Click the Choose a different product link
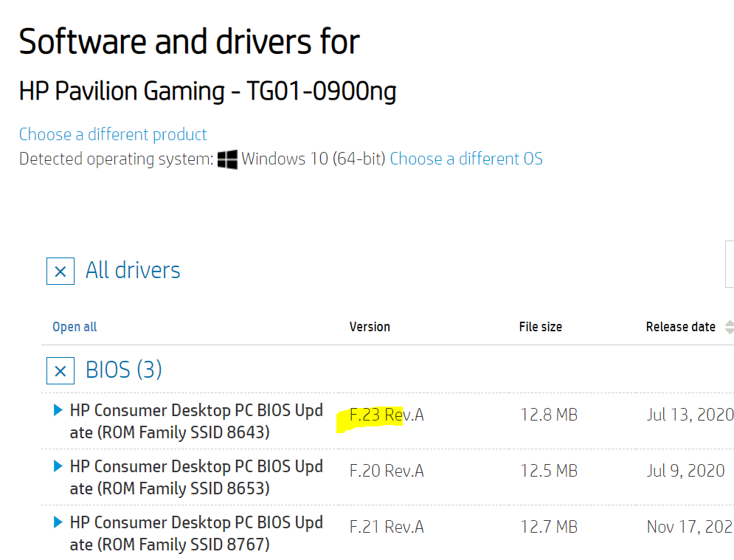The image size is (734, 560). point(113,134)
